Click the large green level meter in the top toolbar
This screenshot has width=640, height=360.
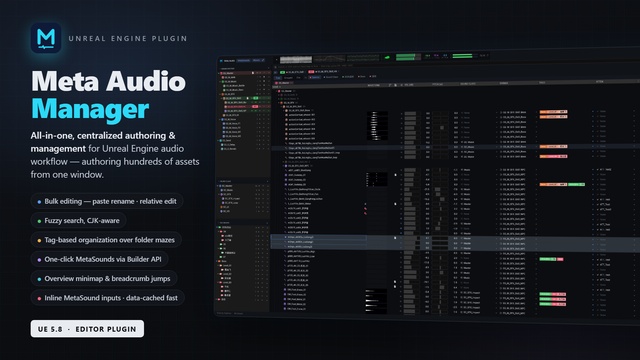coord(405,57)
